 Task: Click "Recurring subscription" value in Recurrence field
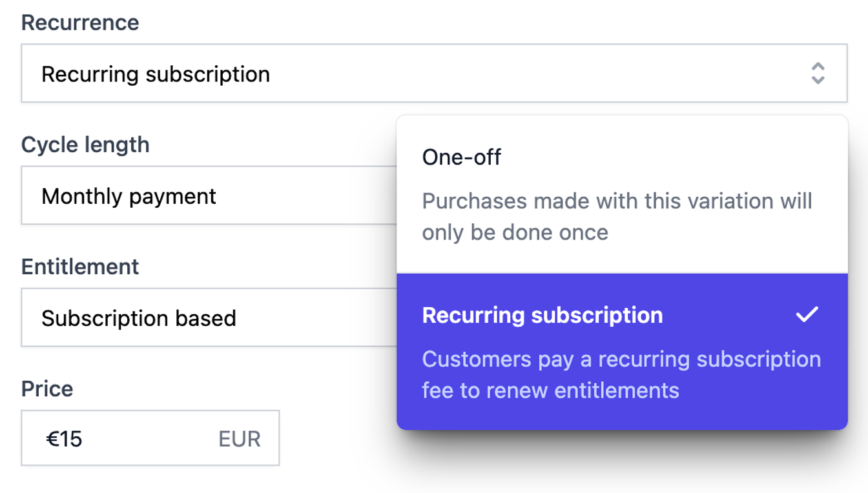[x=156, y=74]
